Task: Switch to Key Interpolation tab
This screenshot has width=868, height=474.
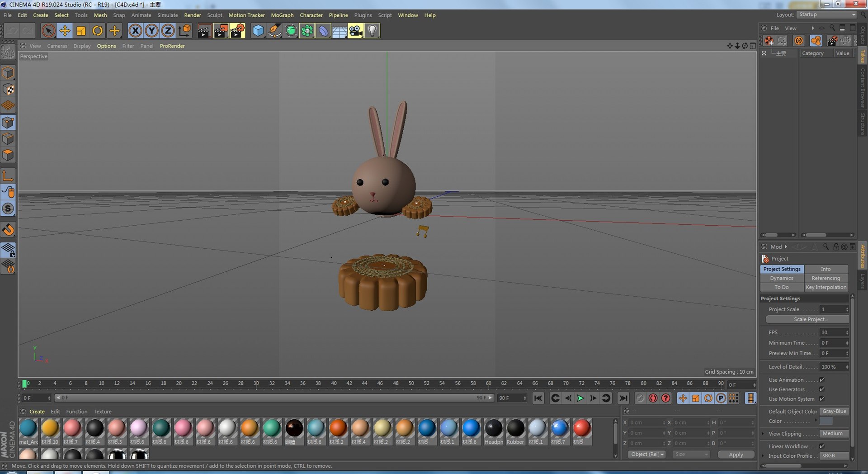Action: [x=826, y=287]
